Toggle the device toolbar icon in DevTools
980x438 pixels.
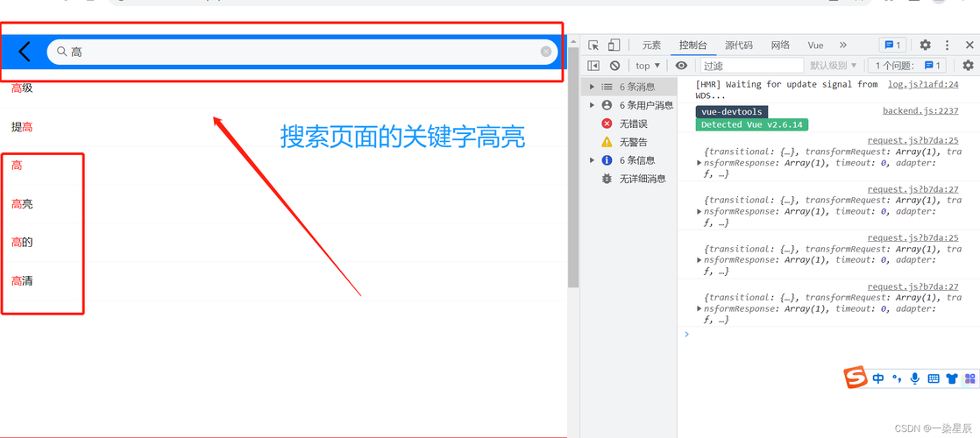(614, 45)
